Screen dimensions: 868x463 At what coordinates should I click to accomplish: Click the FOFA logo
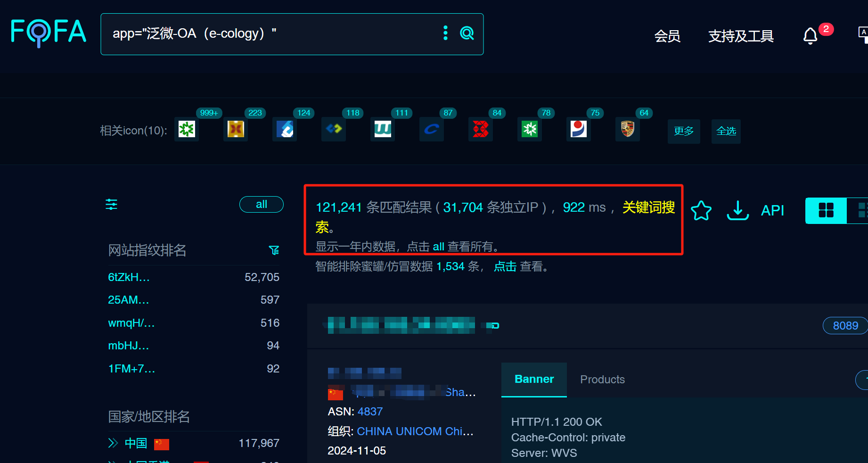[x=49, y=33]
